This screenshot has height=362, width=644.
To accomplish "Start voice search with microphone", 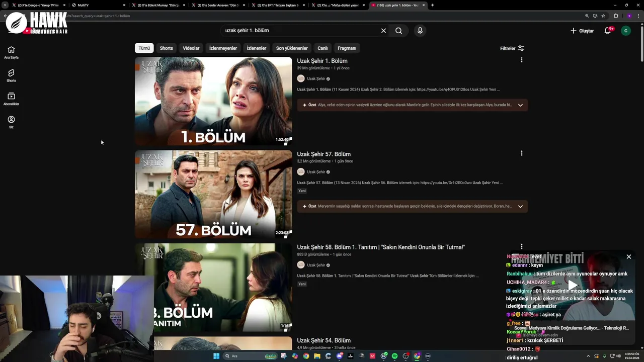I will tap(420, 31).
